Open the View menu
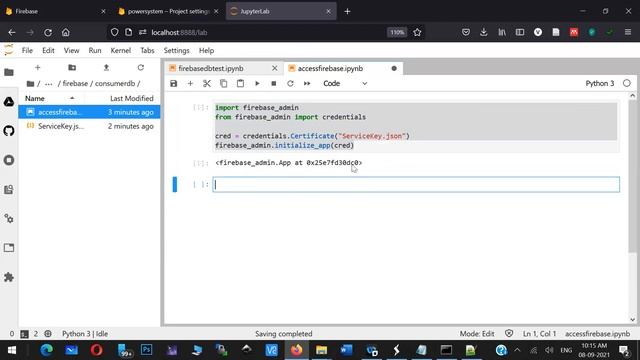The height and width of the screenshot is (360, 640). point(71,51)
